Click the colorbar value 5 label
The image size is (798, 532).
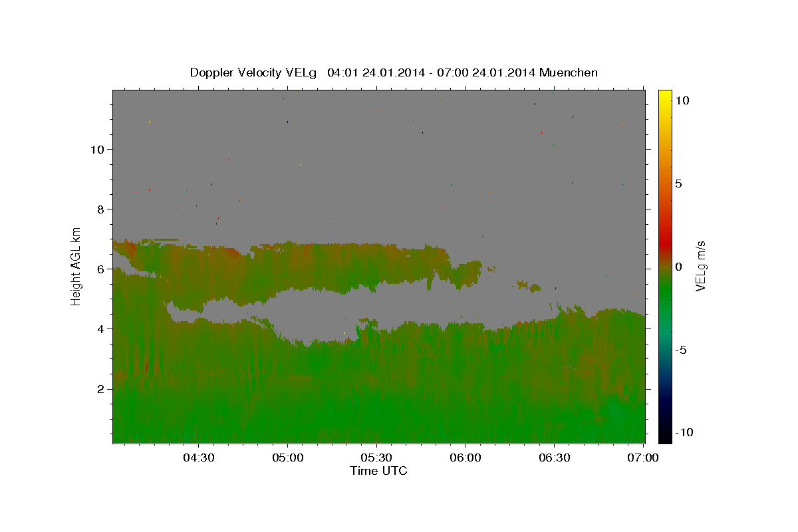(678, 184)
